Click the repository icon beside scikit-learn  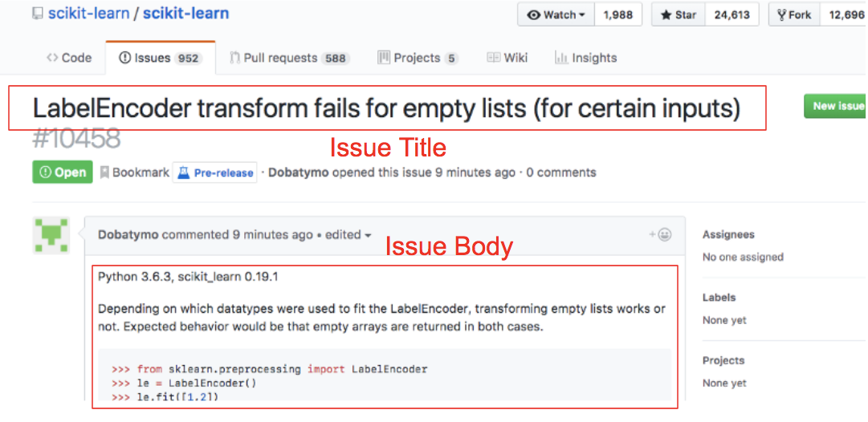tap(38, 14)
